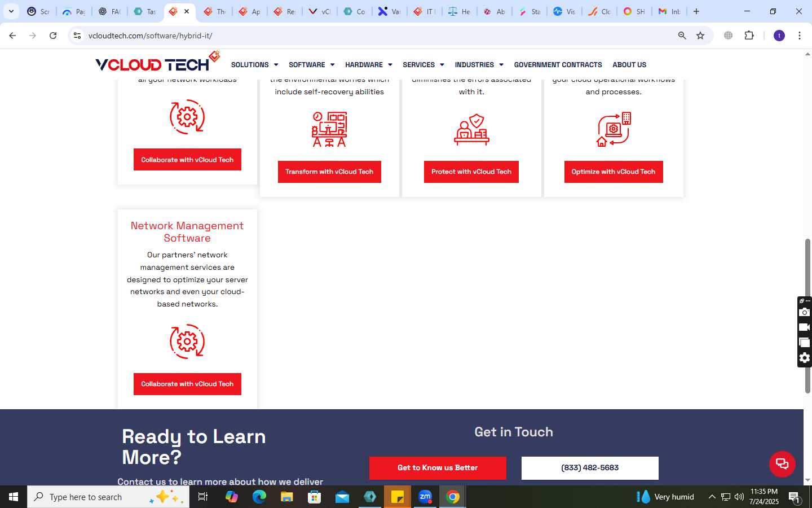Click the workstation monitors icon above Transform button

329,129
